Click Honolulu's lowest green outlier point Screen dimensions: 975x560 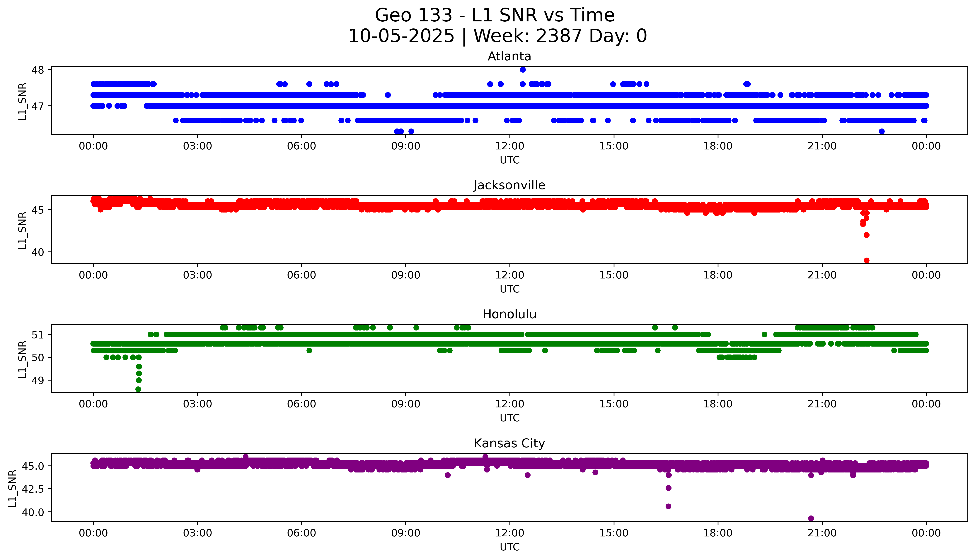pyautogui.click(x=139, y=389)
